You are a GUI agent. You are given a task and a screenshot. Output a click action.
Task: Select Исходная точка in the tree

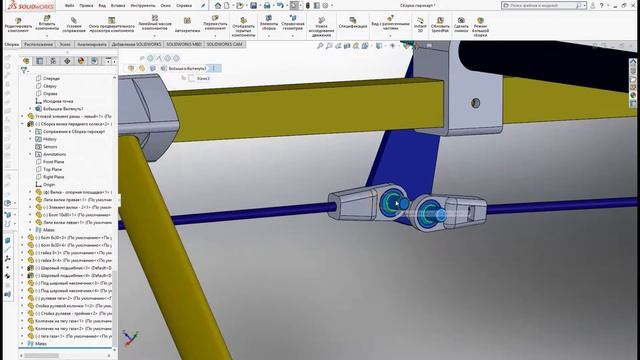pos(58,101)
